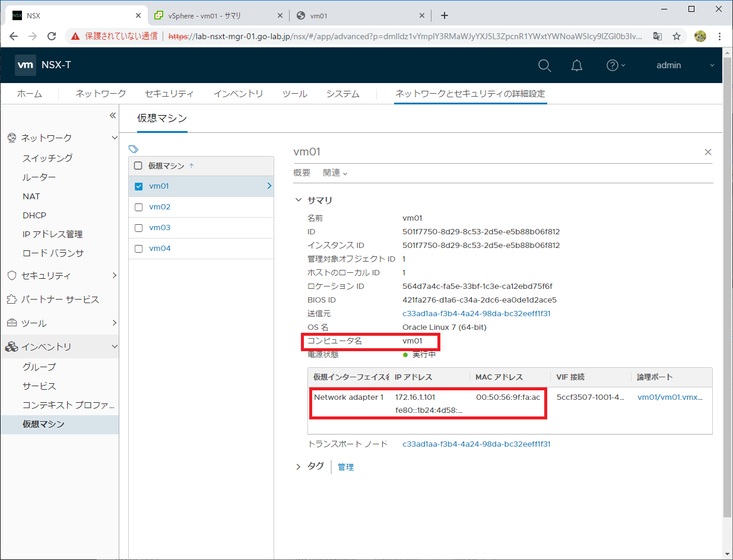Image resolution: width=733 pixels, height=560 pixels.
Task: Open the vm01/vm01.vmx logical port link
Action: point(670,397)
